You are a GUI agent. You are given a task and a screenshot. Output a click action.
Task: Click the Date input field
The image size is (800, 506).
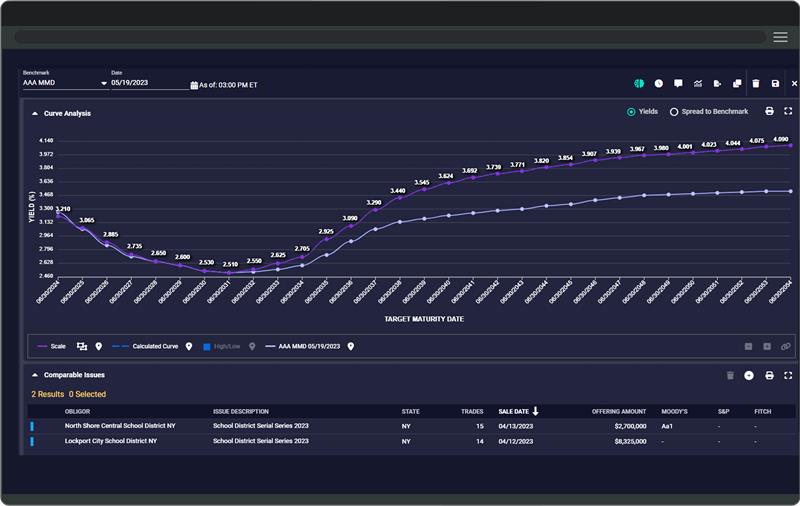coord(148,83)
